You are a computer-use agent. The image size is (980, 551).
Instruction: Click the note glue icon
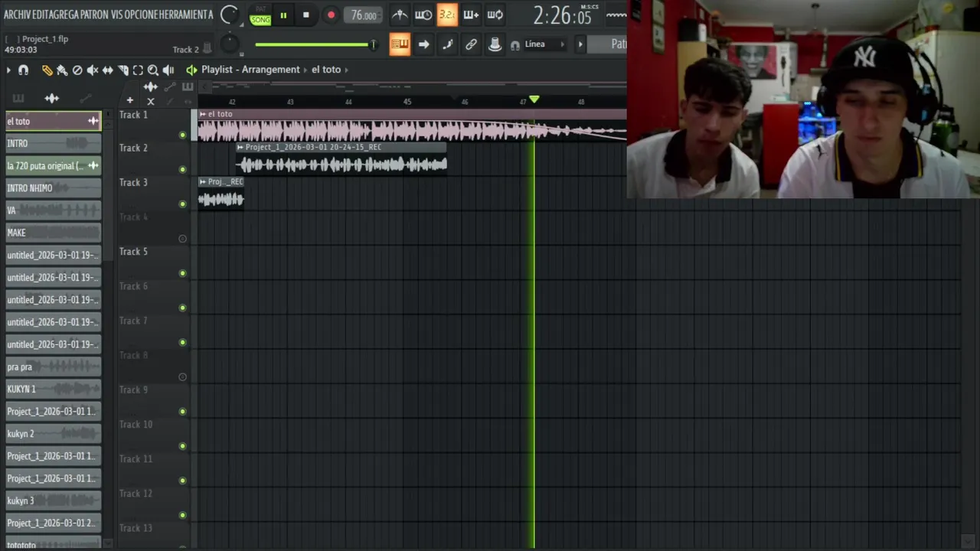pyautogui.click(x=447, y=44)
